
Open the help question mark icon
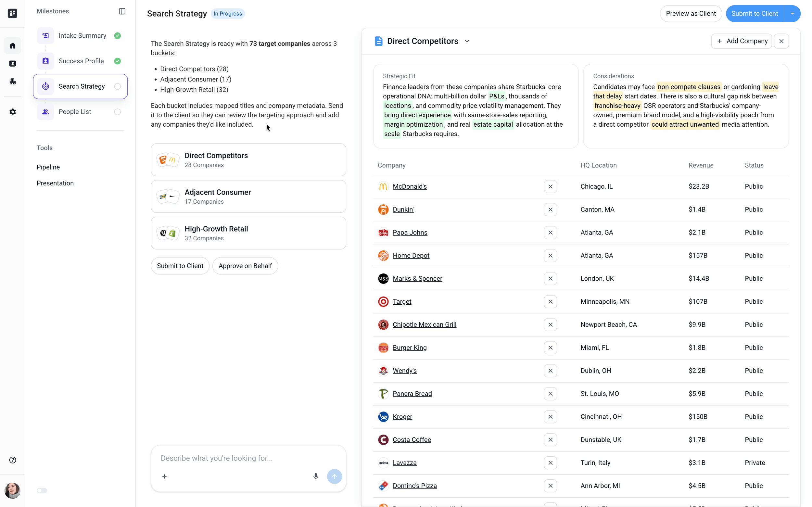[x=12, y=460]
